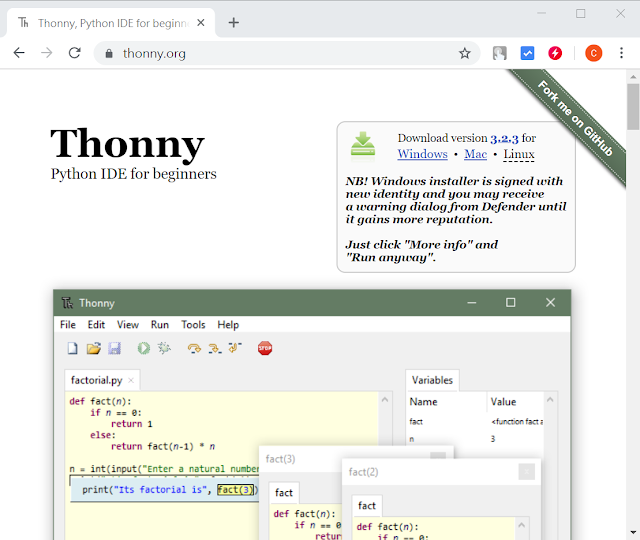Click the code editor scroll up arrow
Image resolution: width=640 pixels, height=540 pixels.
(x=384, y=400)
